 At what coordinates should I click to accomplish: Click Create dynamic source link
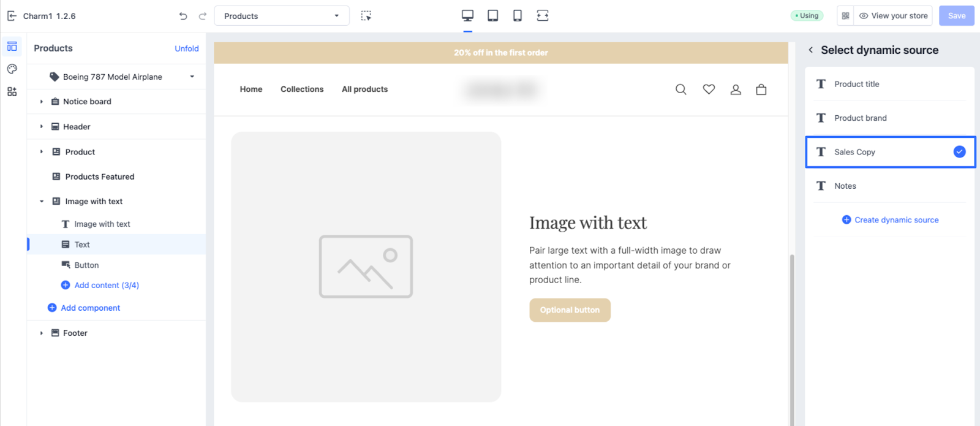896,220
